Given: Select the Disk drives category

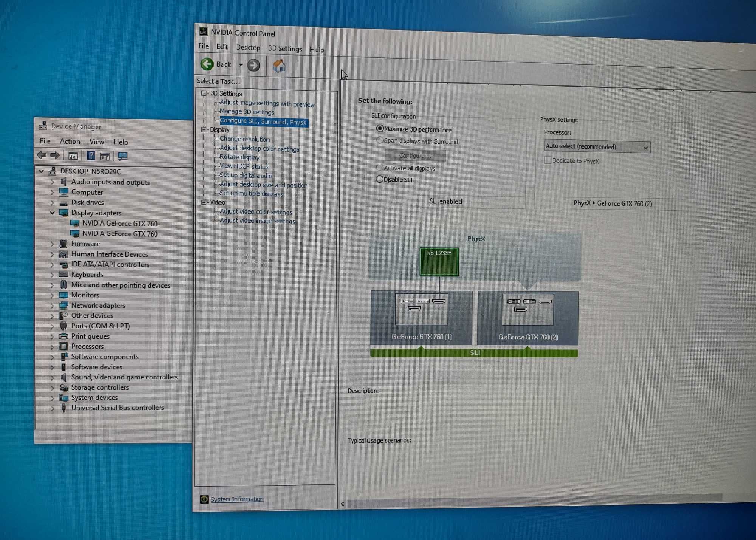Looking at the screenshot, I should pyautogui.click(x=87, y=203).
